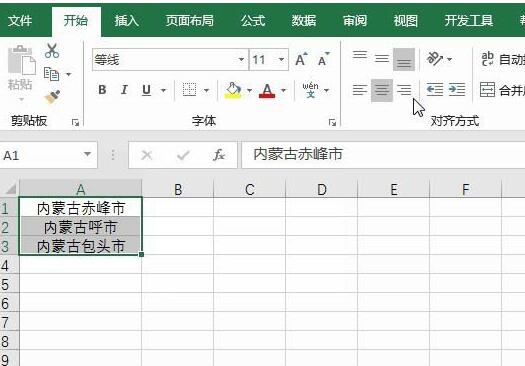The image size is (525, 366).
Task: Open the 剪贴板 dialog launcher
Action: [75, 123]
